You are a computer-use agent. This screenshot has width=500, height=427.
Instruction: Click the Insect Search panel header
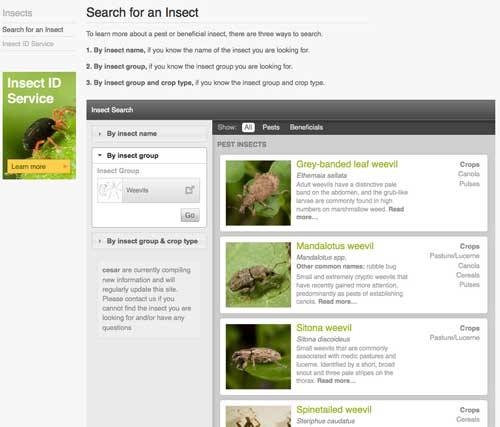291,110
